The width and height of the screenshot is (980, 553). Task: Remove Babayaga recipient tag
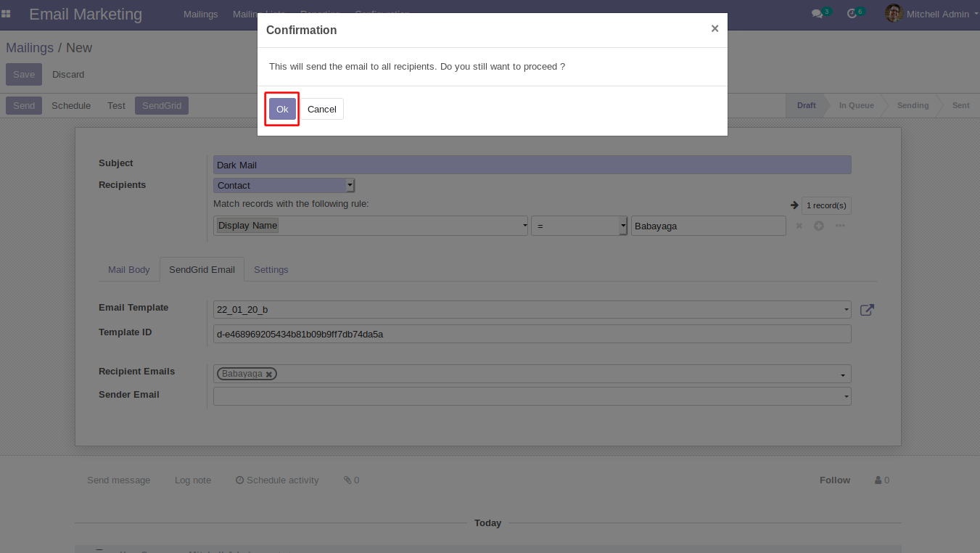[269, 374]
